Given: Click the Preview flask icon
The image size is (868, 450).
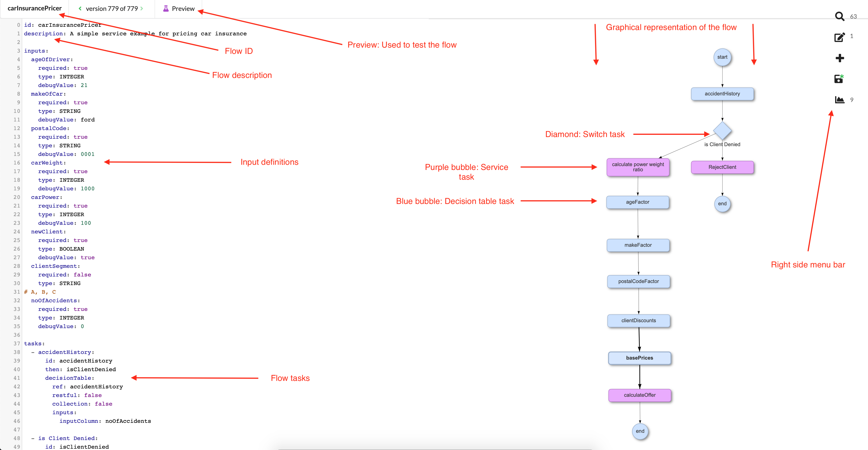Looking at the screenshot, I should 166,8.
